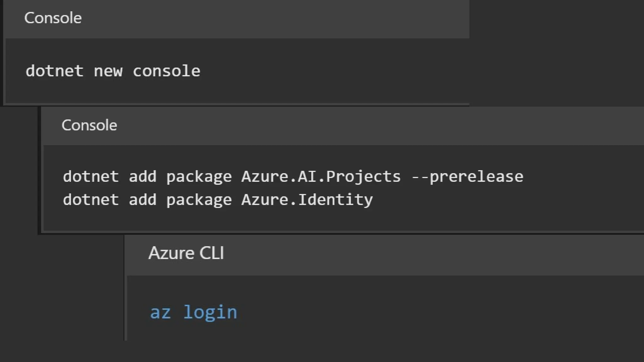644x362 pixels.
Task: Click the 'dotnet new console' command text
Action: 113,71
